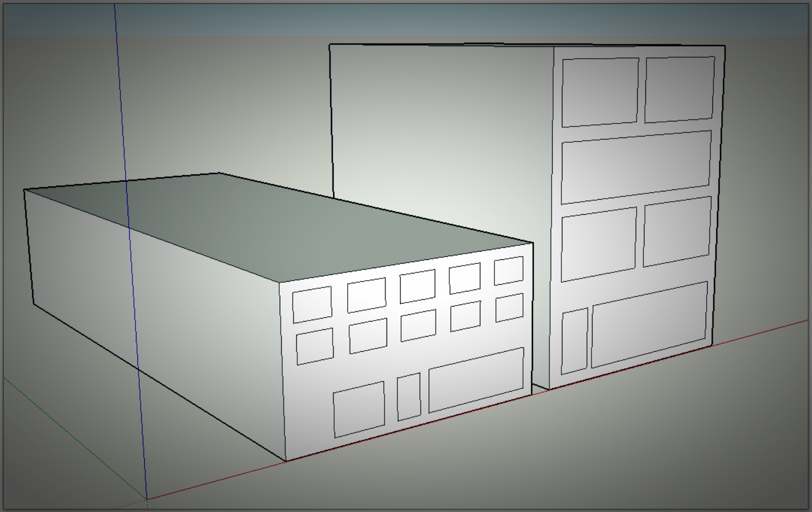Select the left third-row window of the tall building

tap(598, 244)
